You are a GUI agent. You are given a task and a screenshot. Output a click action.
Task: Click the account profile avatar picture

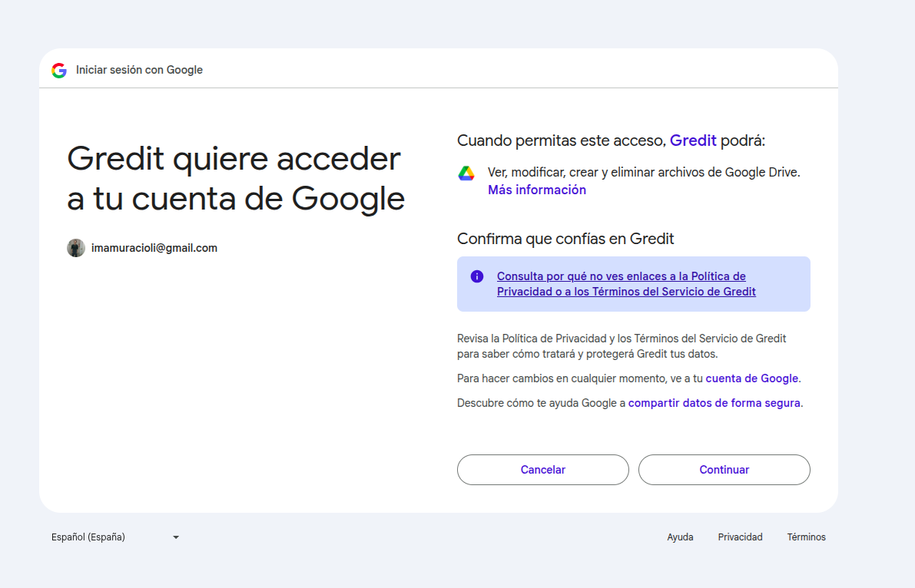[76, 248]
